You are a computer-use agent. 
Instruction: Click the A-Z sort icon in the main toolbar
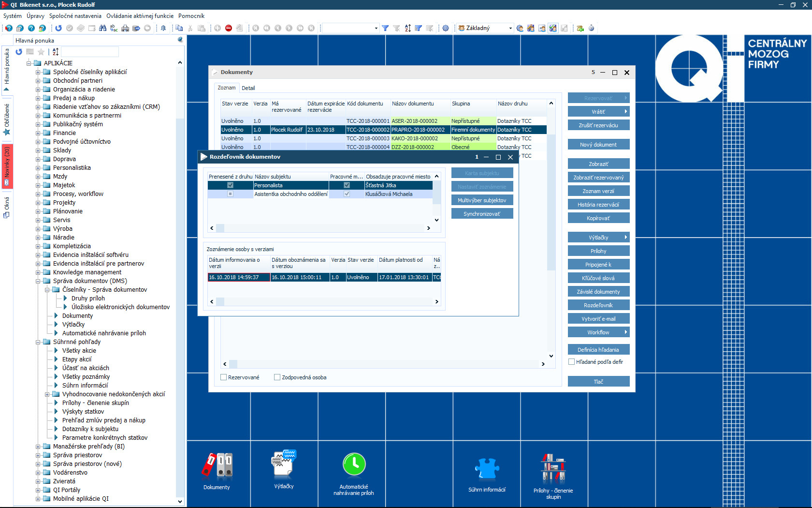407,28
